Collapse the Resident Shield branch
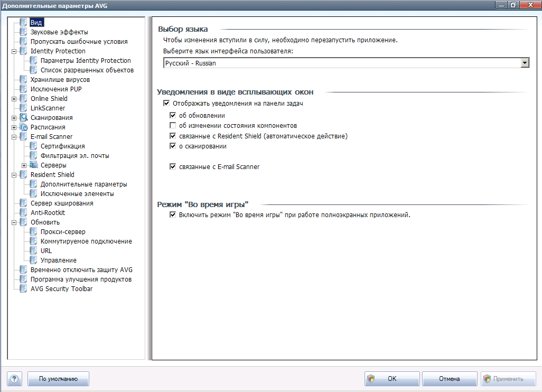Viewport: 542px width, 392px height. 14,175
